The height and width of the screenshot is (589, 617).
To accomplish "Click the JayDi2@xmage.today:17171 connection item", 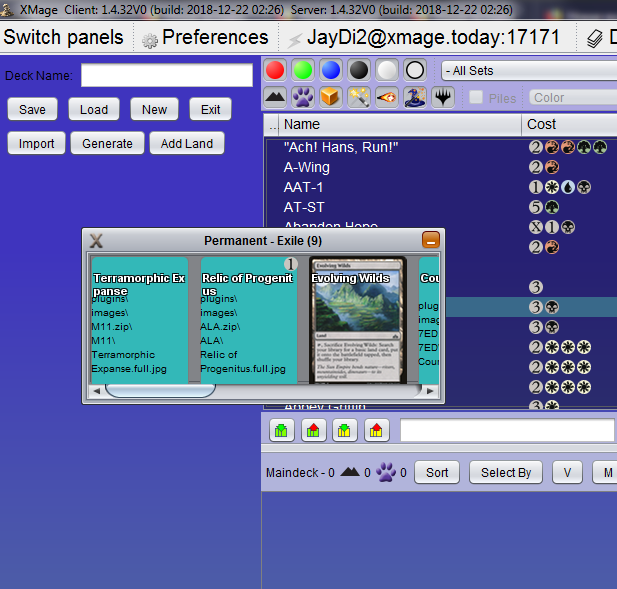I will pyautogui.click(x=433, y=37).
